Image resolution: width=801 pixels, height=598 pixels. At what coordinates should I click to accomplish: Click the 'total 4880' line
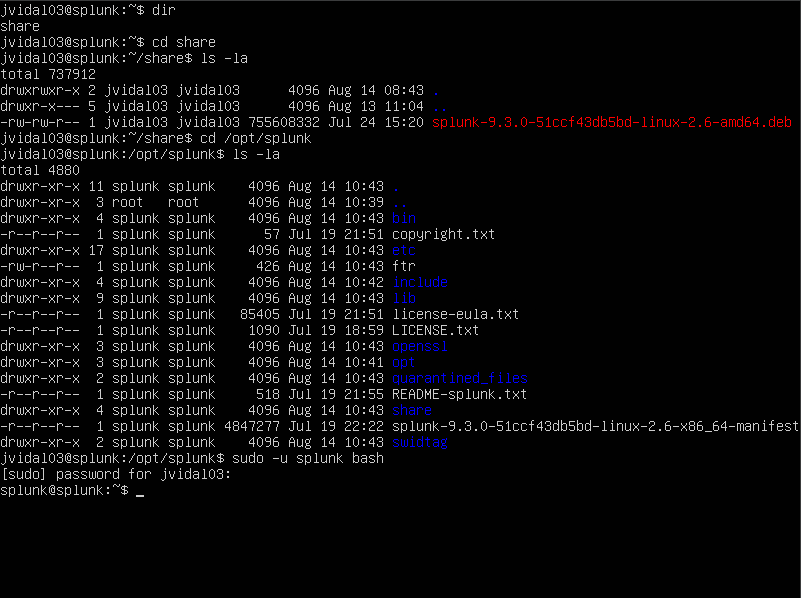(x=40, y=171)
